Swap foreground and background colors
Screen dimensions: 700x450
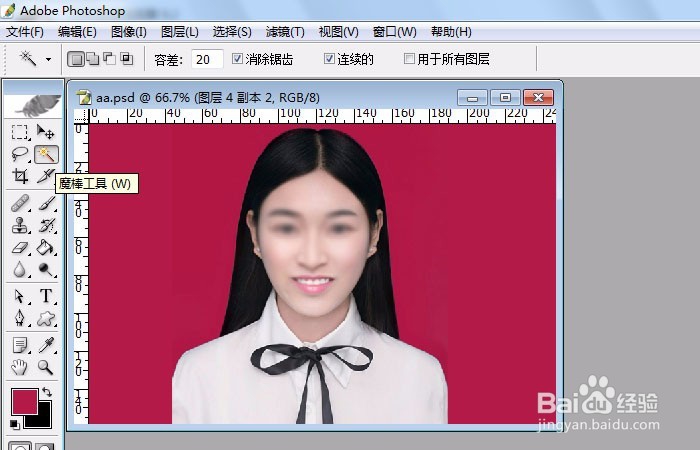pos(47,392)
